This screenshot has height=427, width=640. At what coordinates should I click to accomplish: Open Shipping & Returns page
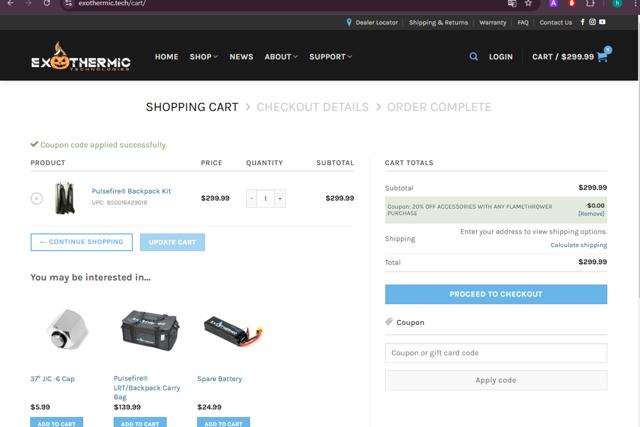[438, 22]
